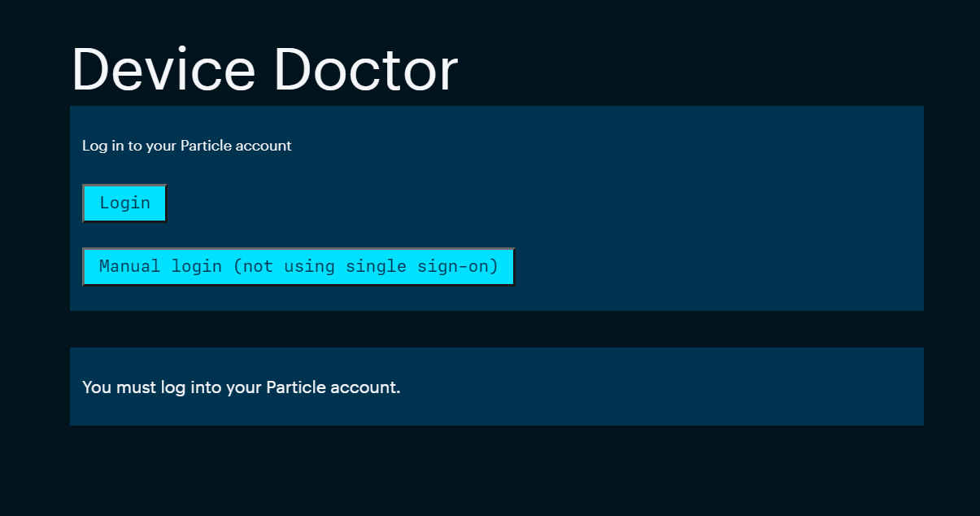Choose Manual login (not using single sign-on)
The image size is (980, 516).
click(x=298, y=266)
